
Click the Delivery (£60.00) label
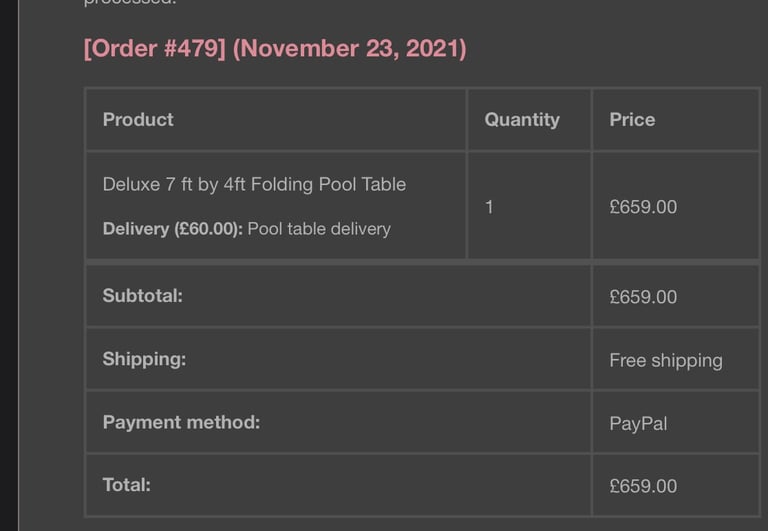point(173,229)
